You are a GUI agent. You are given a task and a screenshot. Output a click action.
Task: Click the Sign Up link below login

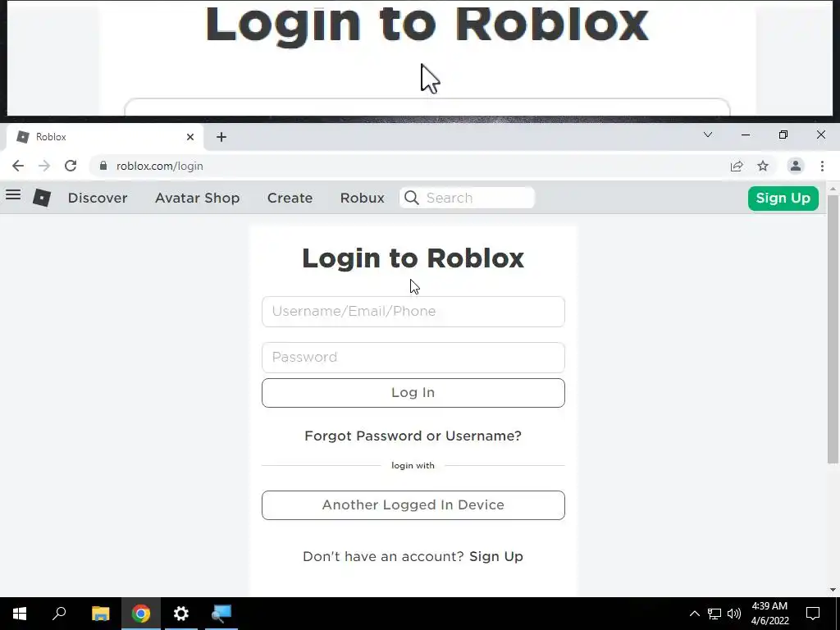[496, 557]
